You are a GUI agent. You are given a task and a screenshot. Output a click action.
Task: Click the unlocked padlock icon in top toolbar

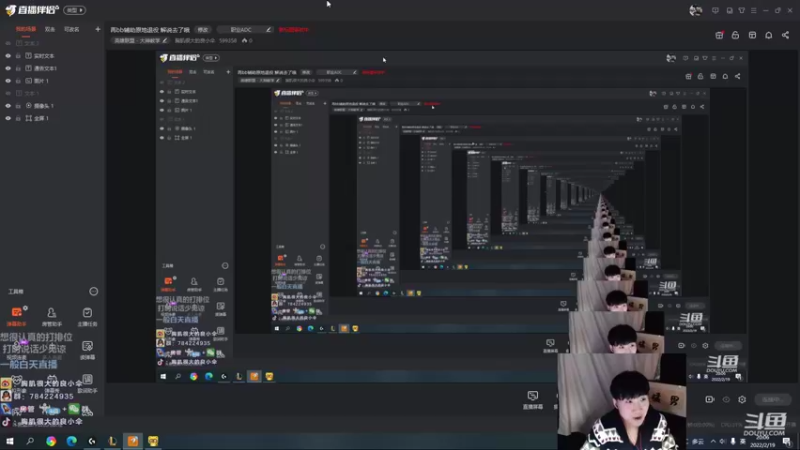(735, 35)
